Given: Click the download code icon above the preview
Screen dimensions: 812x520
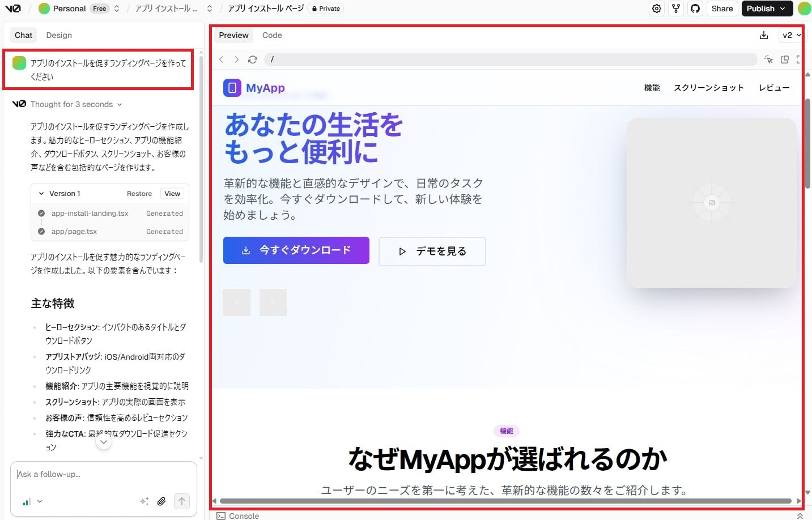Looking at the screenshot, I should (x=763, y=35).
